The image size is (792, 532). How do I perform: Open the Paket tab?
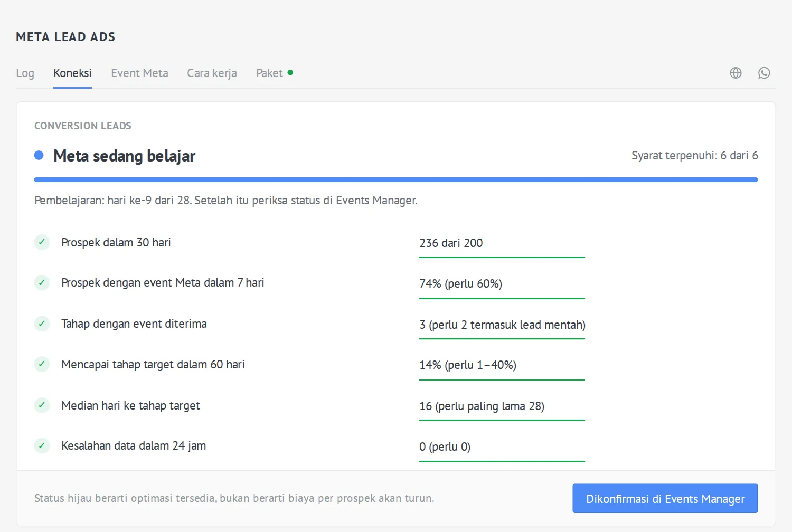pos(269,73)
